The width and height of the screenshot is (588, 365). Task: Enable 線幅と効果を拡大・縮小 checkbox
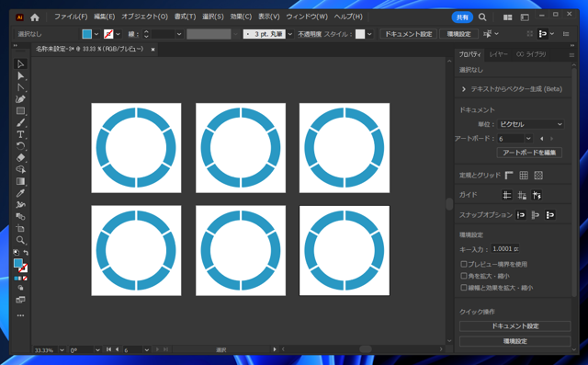(464, 288)
